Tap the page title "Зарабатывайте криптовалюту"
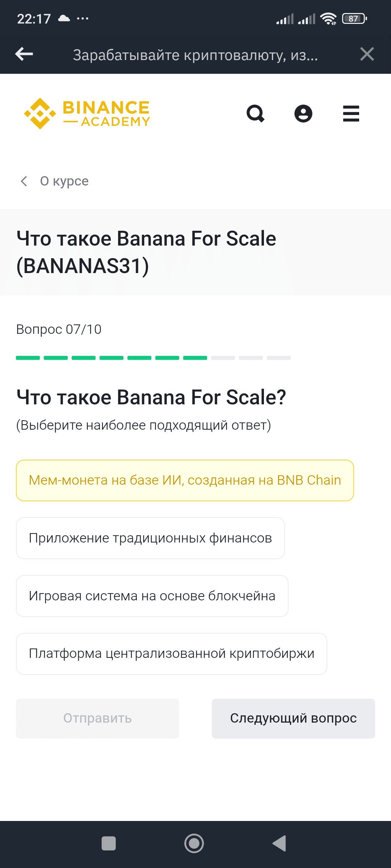The image size is (391, 868). pyautogui.click(x=195, y=55)
